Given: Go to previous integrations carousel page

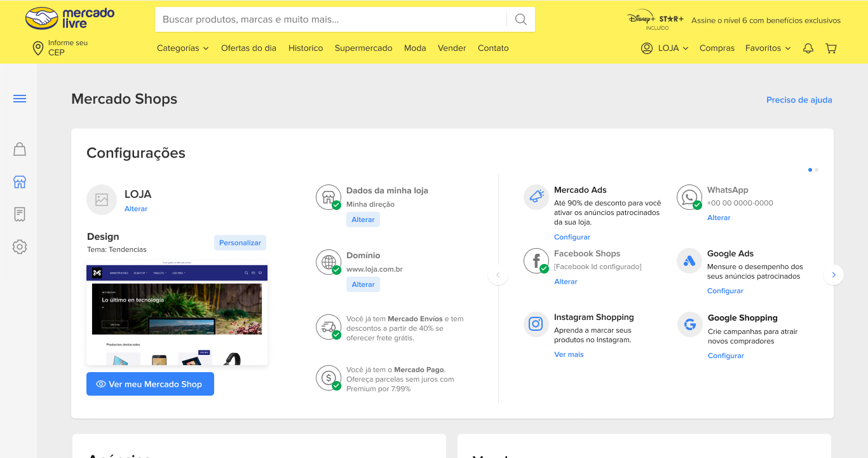Looking at the screenshot, I should (498, 275).
